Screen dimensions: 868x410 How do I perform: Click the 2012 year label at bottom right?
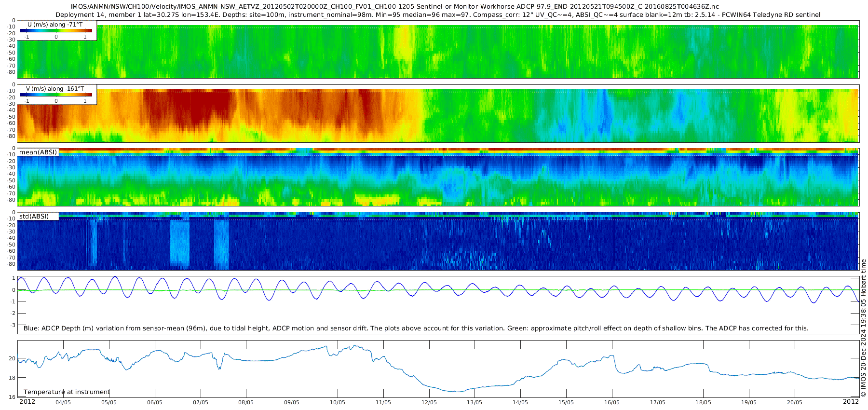(x=851, y=402)
